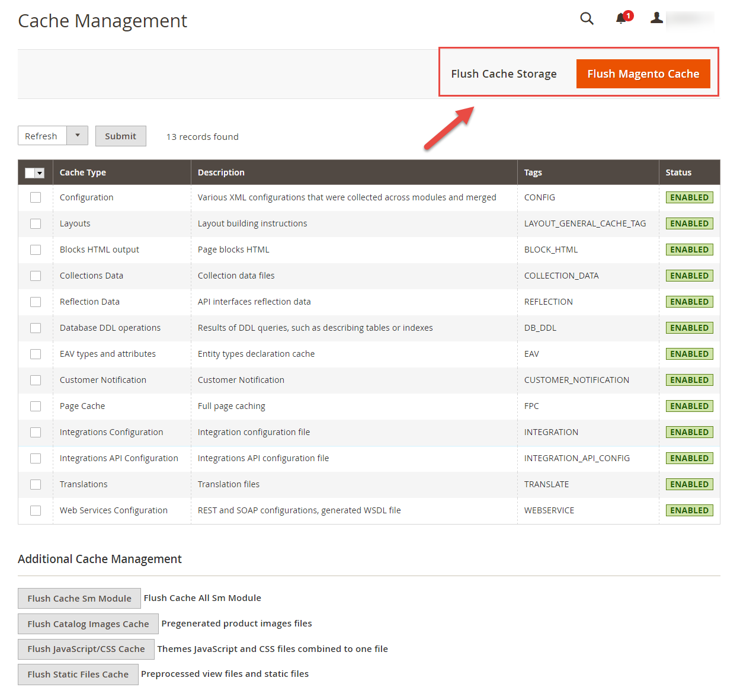Click 'Database DDL operations' cache type name
The image size is (740, 700).
110,328
